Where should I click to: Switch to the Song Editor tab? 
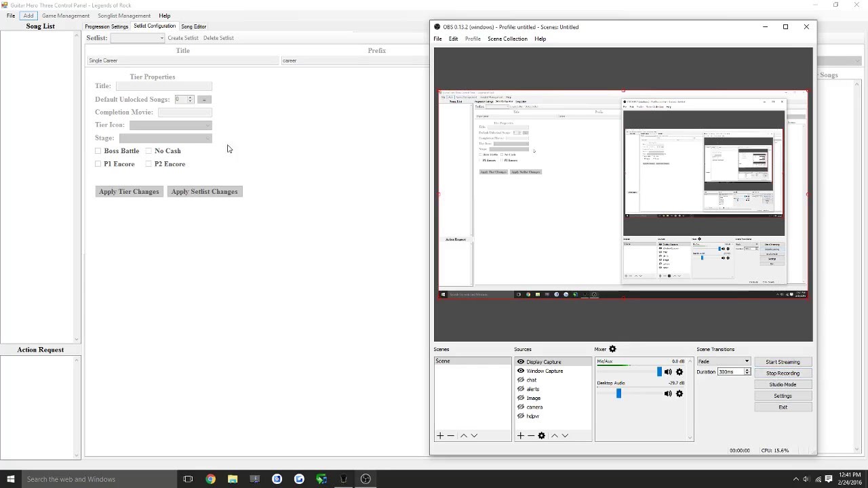(193, 26)
